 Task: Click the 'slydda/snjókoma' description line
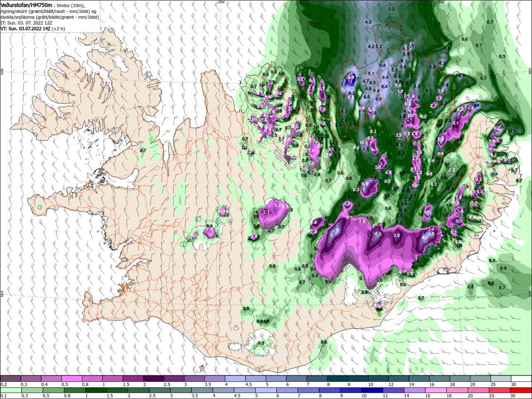49,17
